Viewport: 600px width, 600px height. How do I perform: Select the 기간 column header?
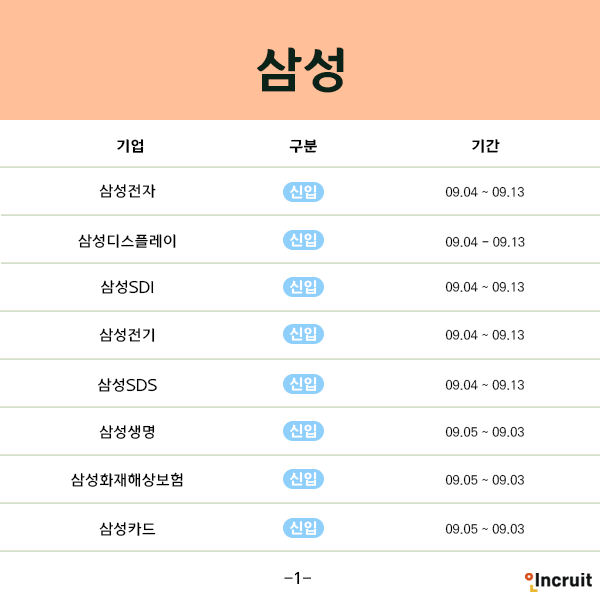tap(485, 146)
